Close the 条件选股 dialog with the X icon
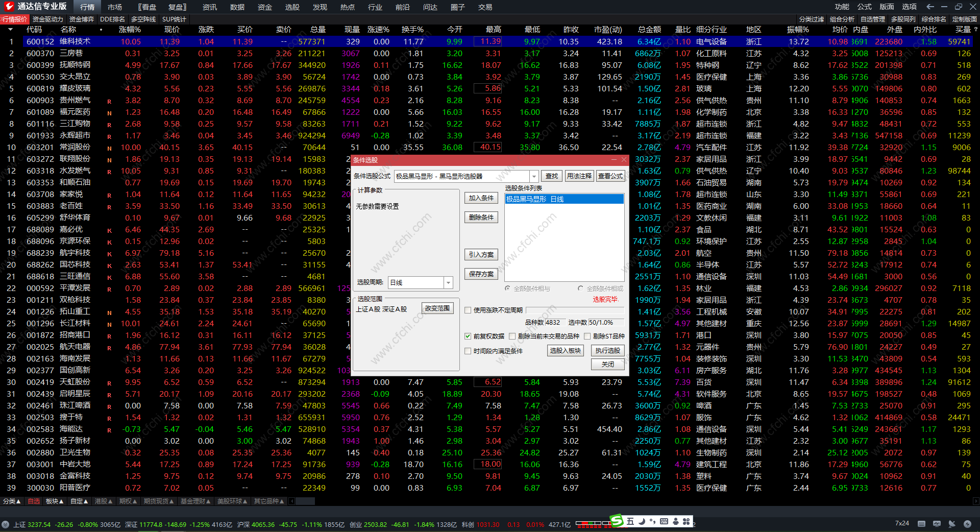 (x=624, y=160)
